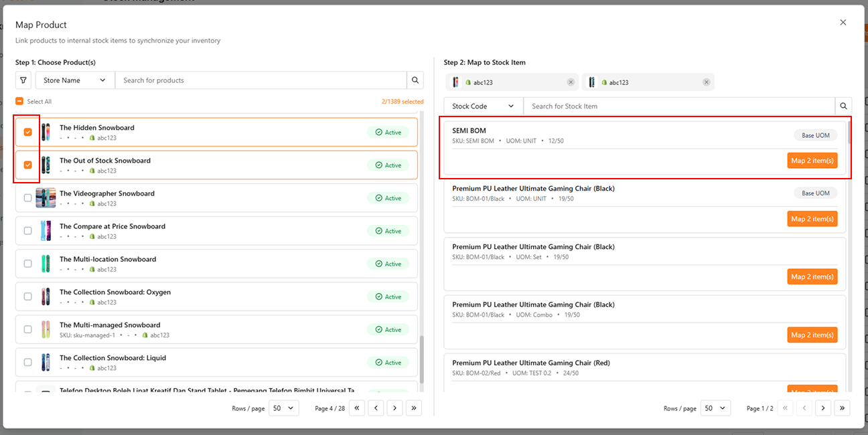Image resolution: width=868 pixels, height=435 pixels.
Task: Remove the first abc123 selected product chip
Action: click(x=571, y=82)
